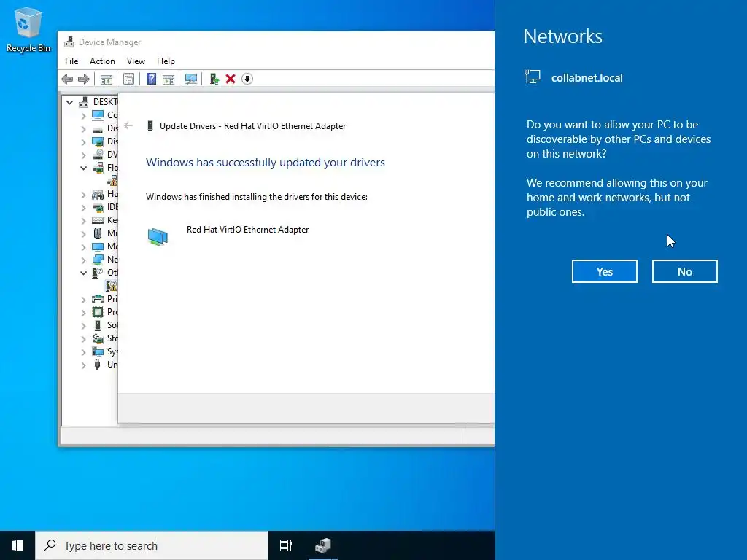Select the Storage controllers category icon

pyautogui.click(x=98, y=338)
